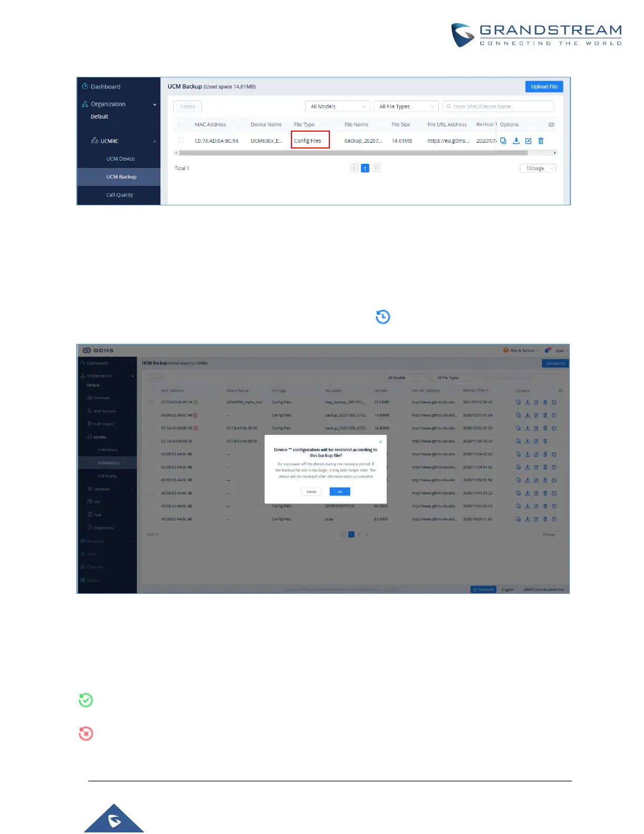Image resolution: width=644 pixels, height=834 pixels.
Task: Open All File Types dropdown in lower GDMS screenshot
Action: (x=457, y=378)
